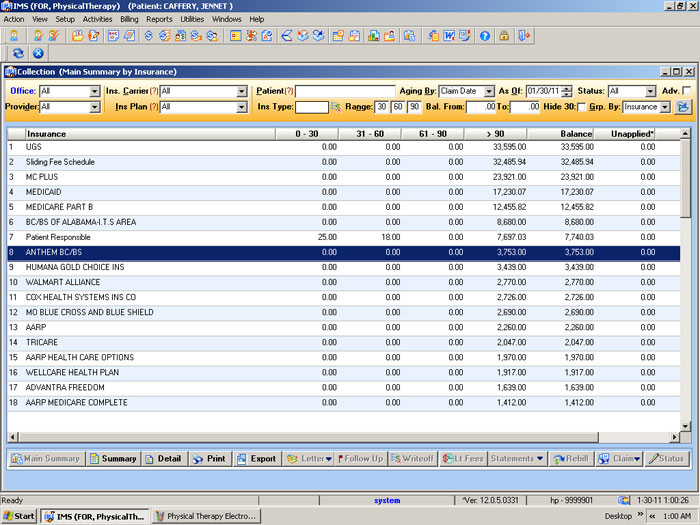Open the Provider dropdown
Viewport: 700px width, 525px height.
tap(95, 107)
